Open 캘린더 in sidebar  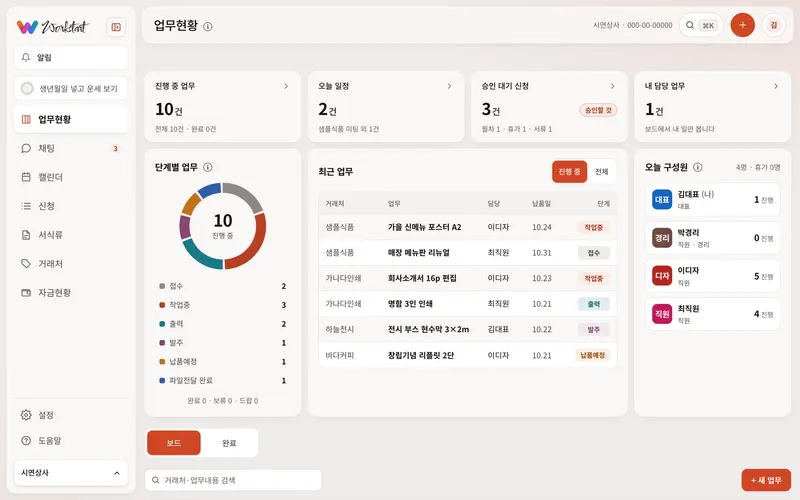[x=71, y=177]
